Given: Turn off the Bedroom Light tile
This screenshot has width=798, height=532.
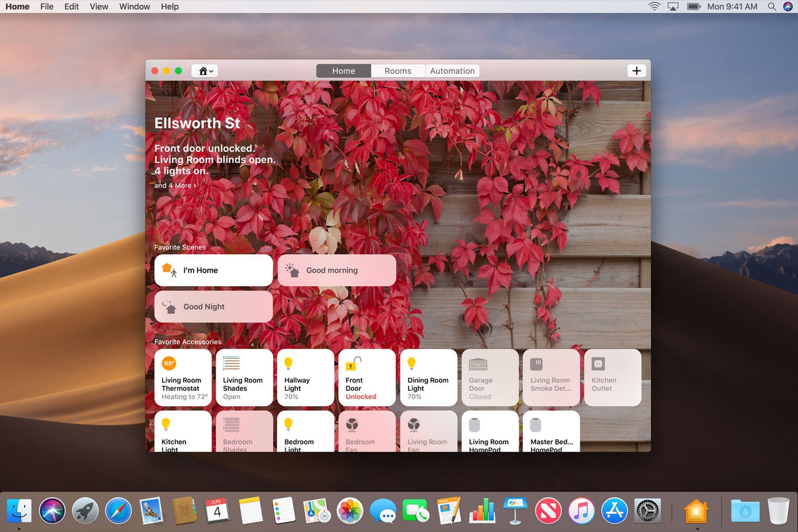Looking at the screenshot, I should 306,431.
